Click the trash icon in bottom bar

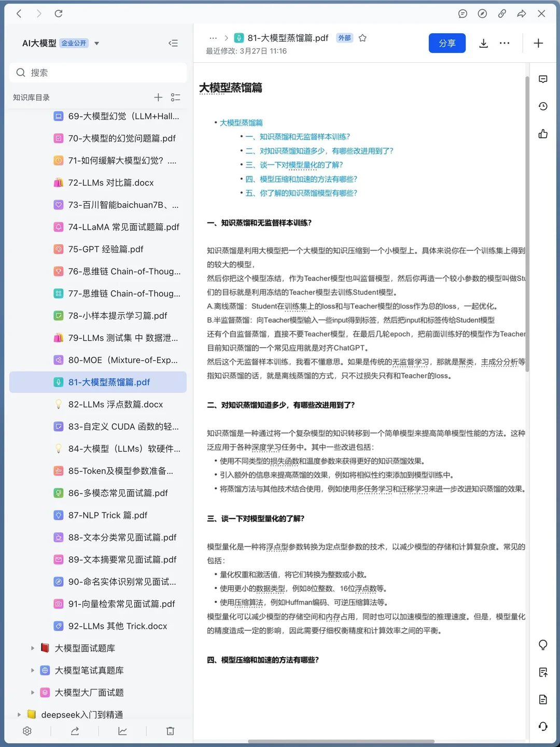(170, 731)
